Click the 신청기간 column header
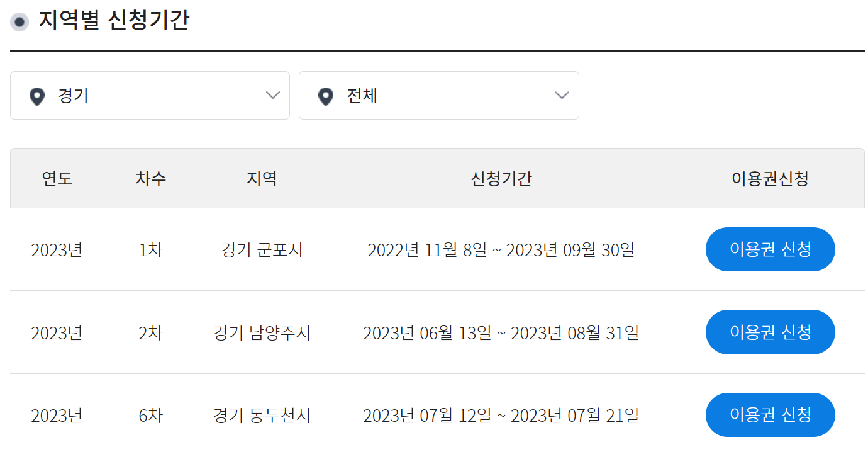Viewport: 868px width, 464px height. click(x=500, y=178)
